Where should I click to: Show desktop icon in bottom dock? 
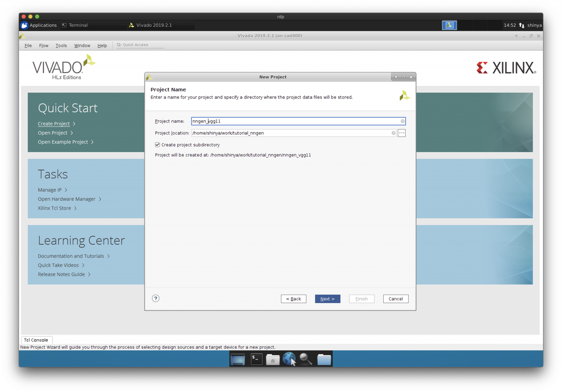(x=238, y=359)
